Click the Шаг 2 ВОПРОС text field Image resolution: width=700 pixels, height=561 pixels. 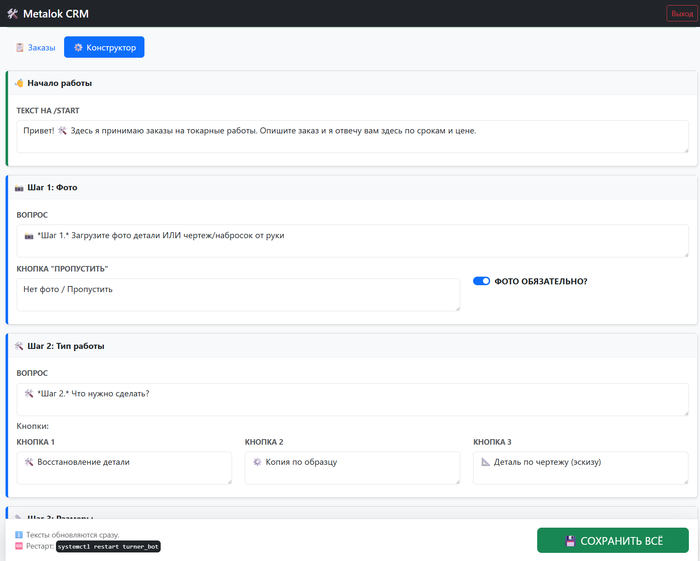pyautogui.click(x=352, y=399)
